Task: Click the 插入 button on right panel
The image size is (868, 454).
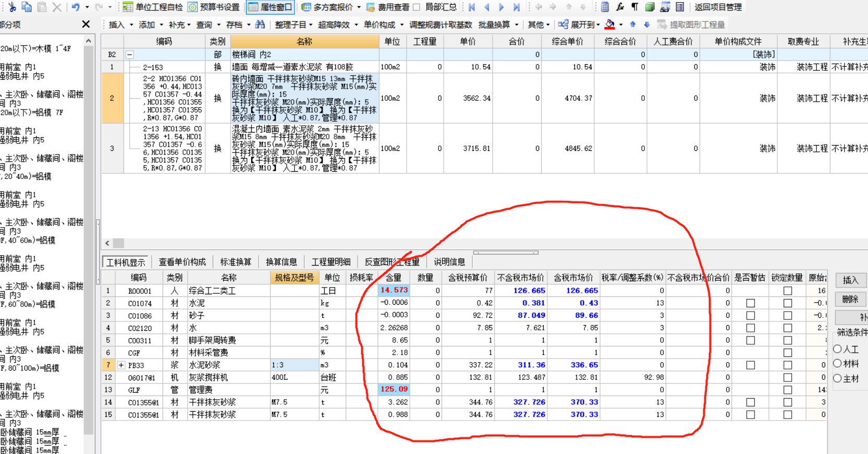Action: pyautogui.click(x=850, y=280)
